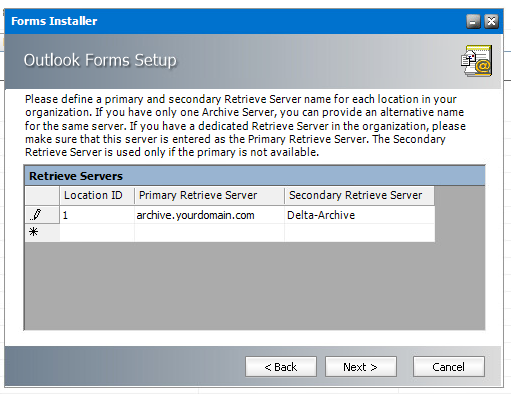Viewport: 511px width, 394px height.
Task: Go back with the < Back button
Action: (281, 367)
